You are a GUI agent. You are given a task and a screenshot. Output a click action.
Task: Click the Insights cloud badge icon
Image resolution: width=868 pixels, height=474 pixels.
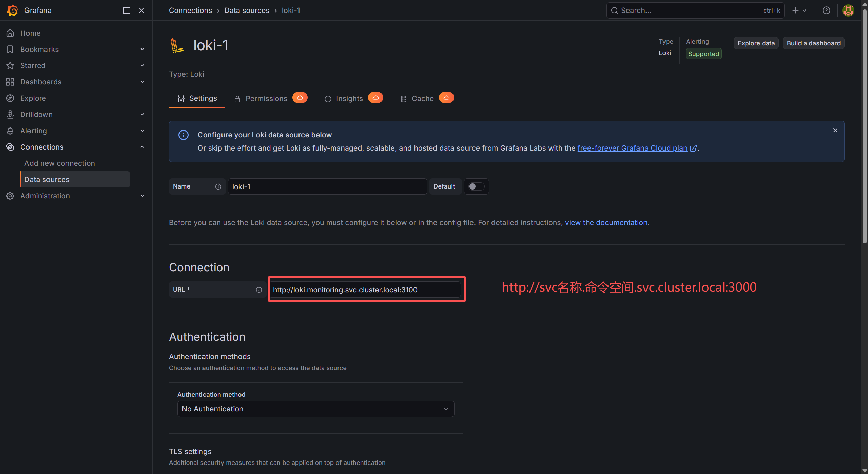[x=375, y=98]
